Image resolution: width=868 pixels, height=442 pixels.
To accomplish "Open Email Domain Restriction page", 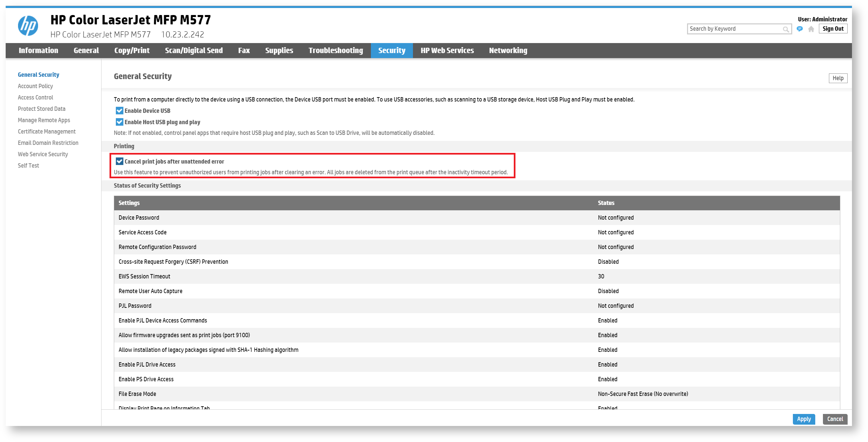I will coord(48,143).
